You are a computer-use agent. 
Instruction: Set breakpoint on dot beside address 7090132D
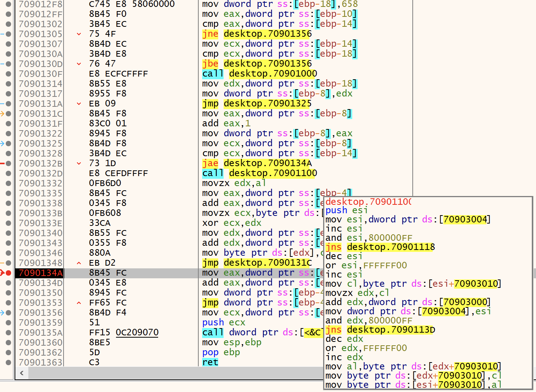pos(8,173)
